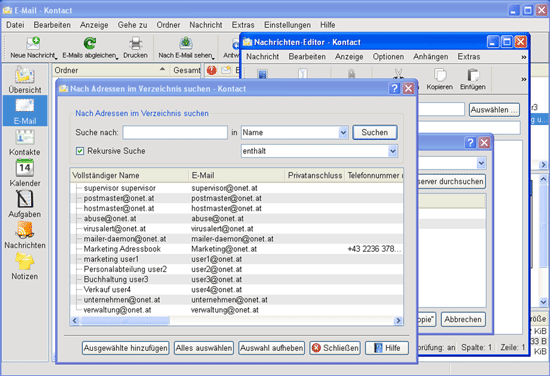Toggle the Rekursive Suche checkbox
The width and height of the screenshot is (550, 376).
80,151
